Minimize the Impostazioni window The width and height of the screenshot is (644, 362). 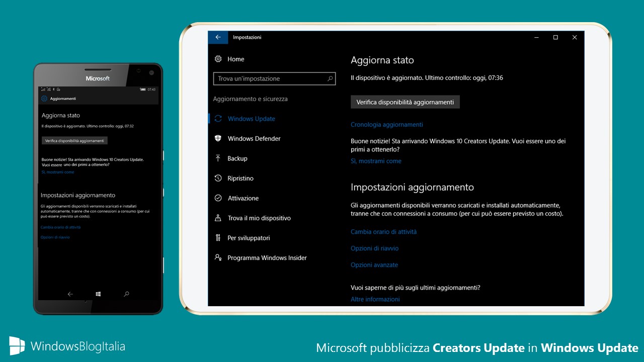click(537, 37)
